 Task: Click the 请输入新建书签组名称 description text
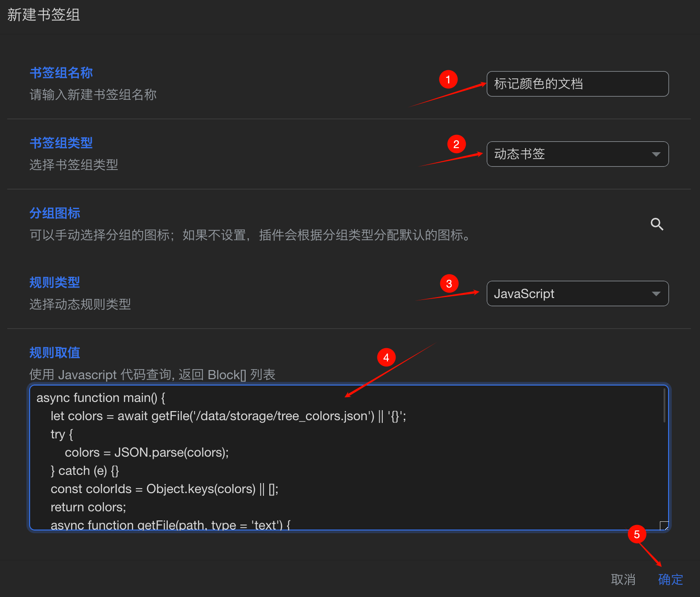coord(93,95)
